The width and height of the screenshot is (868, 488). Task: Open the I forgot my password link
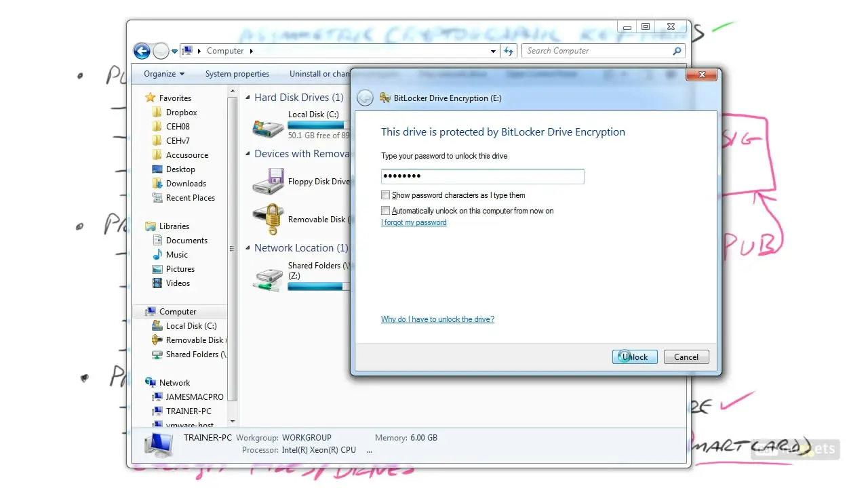[x=414, y=222]
